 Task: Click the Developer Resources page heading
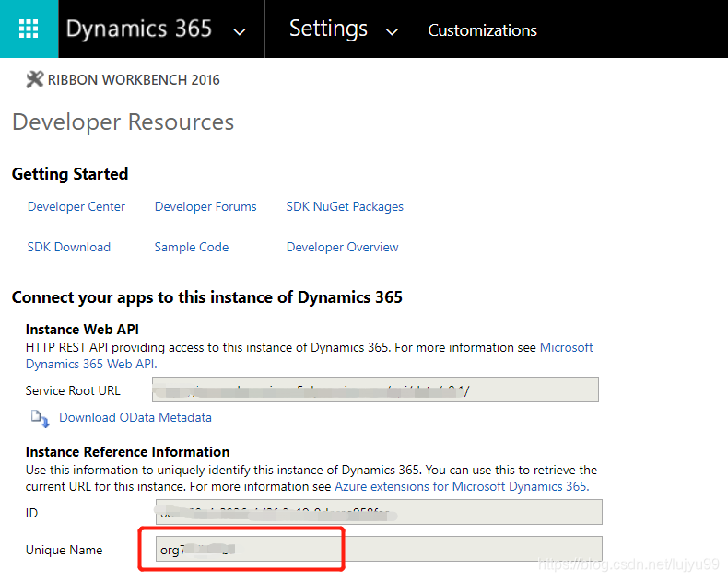[123, 122]
